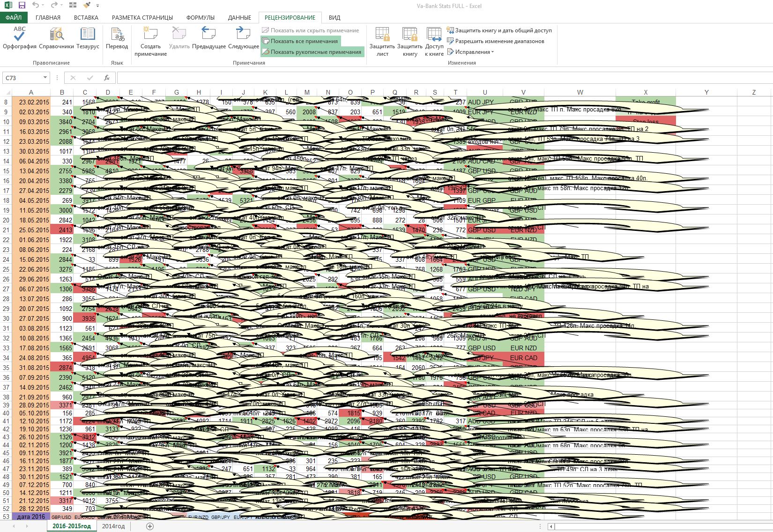Add a new sheet with the plus icon
Viewport: 773px width, 532px height.
click(150, 526)
